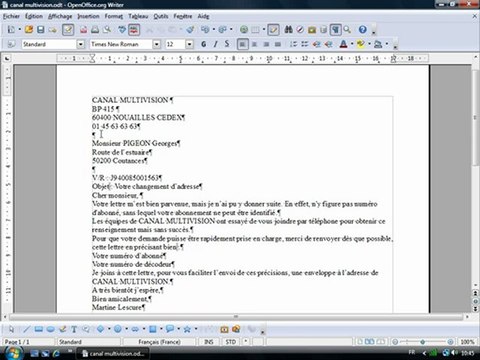Toggle bulleted list
The image size is (480, 360).
click(x=305, y=44)
